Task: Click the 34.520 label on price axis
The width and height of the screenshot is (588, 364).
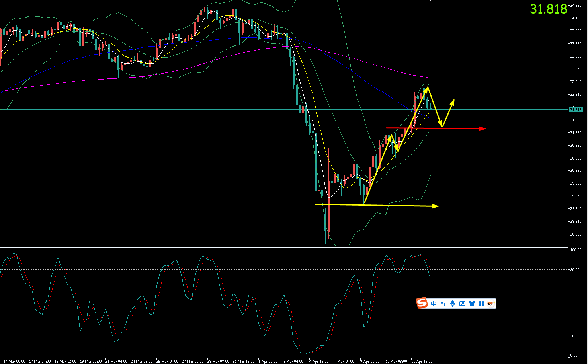Action: point(576,6)
